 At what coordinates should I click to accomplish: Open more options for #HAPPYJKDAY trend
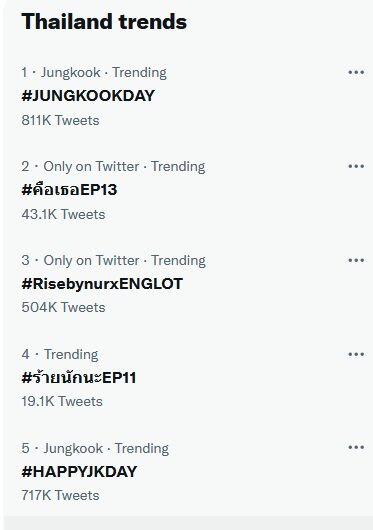point(356,448)
